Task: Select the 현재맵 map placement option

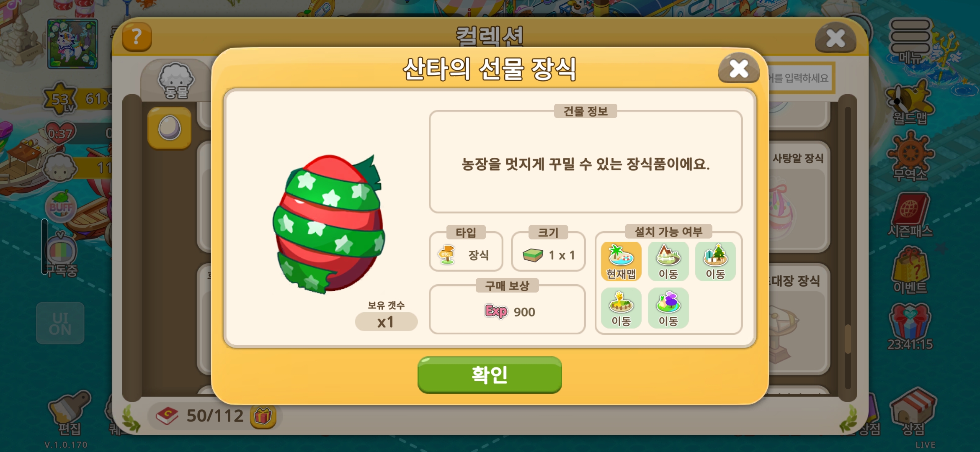Action: 621,262
